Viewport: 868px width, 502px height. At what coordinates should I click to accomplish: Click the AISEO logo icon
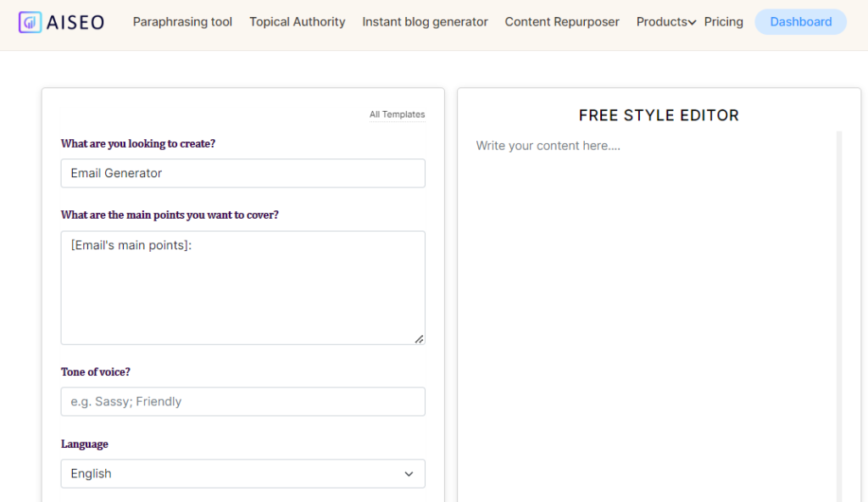pos(31,22)
